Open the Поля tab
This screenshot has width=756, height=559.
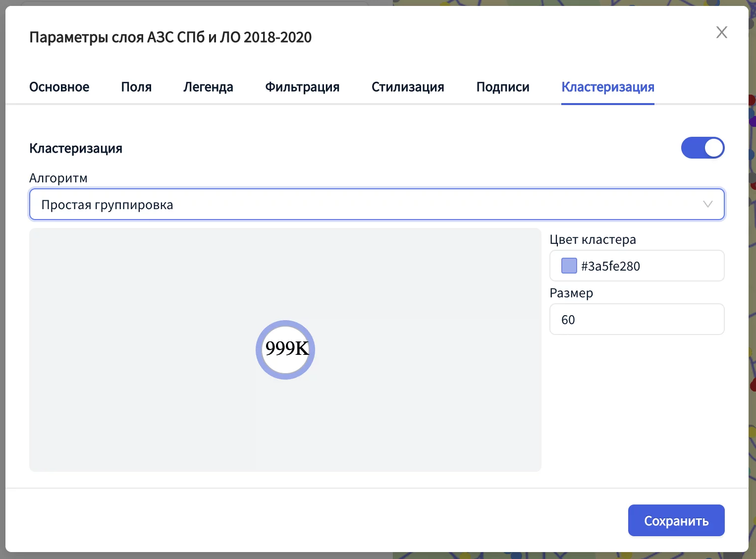(x=136, y=87)
